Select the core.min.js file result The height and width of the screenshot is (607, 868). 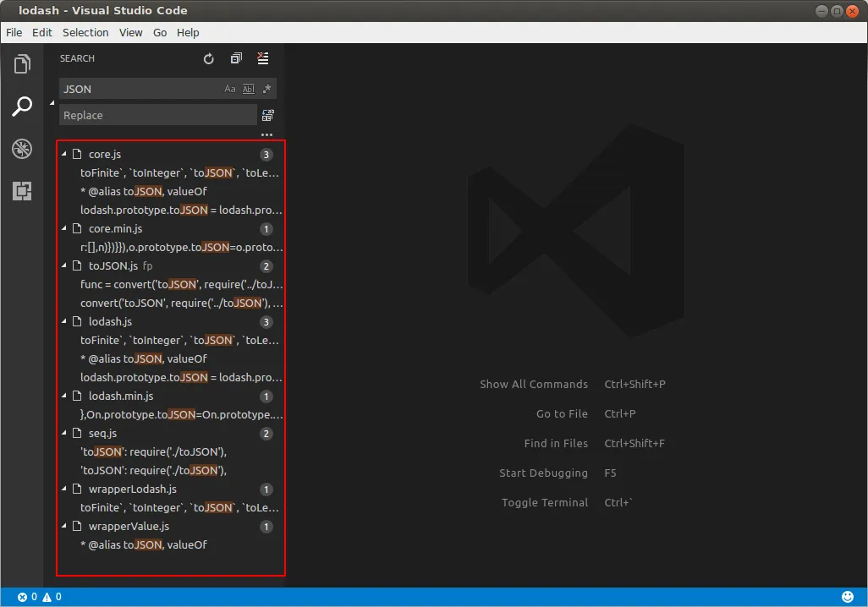[x=171, y=228]
